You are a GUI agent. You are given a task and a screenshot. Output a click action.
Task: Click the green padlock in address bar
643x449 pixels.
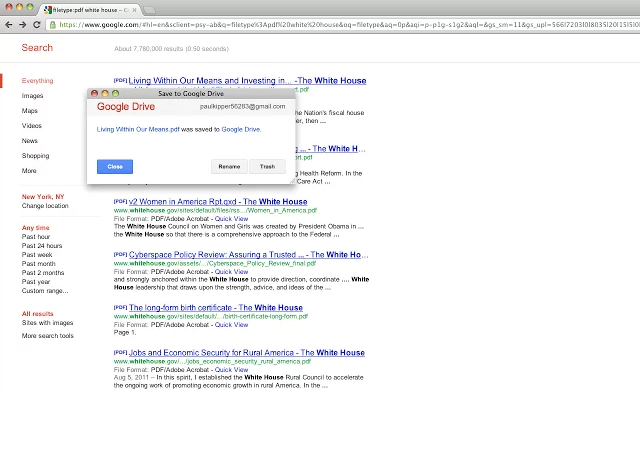[x=52, y=25]
